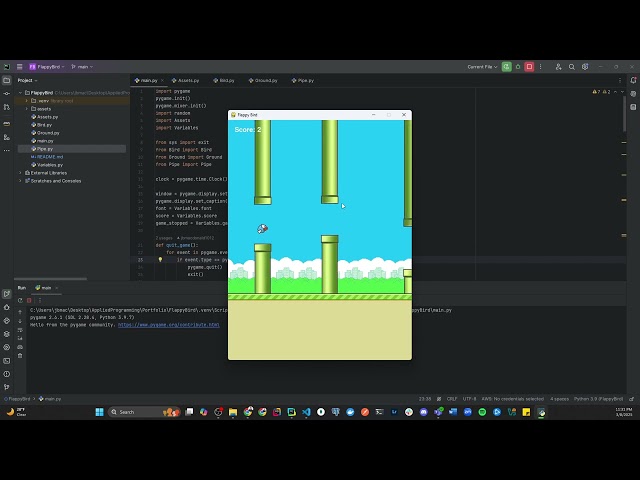The height and width of the screenshot is (480, 640).
Task: Select Bird.py in the project tree
Action: pos(42,125)
